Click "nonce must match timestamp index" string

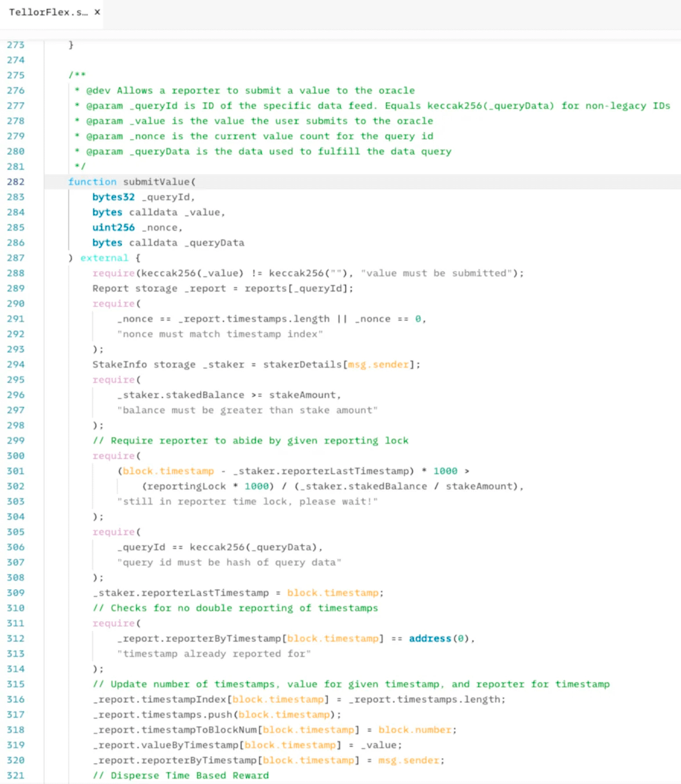click(x=220, y=334)
